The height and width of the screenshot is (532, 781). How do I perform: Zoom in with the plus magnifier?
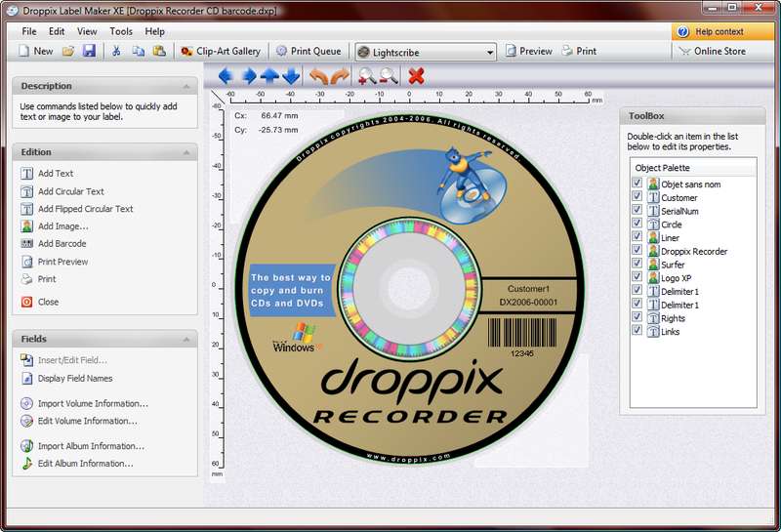(367, 76)
